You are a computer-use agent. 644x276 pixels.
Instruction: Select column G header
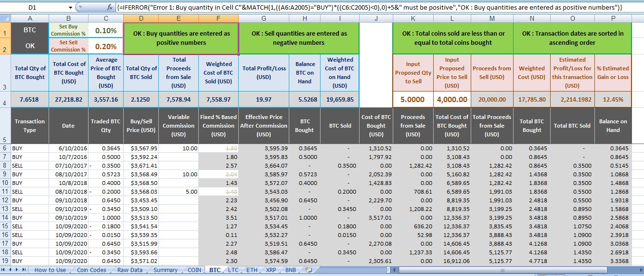click(263, 18)
